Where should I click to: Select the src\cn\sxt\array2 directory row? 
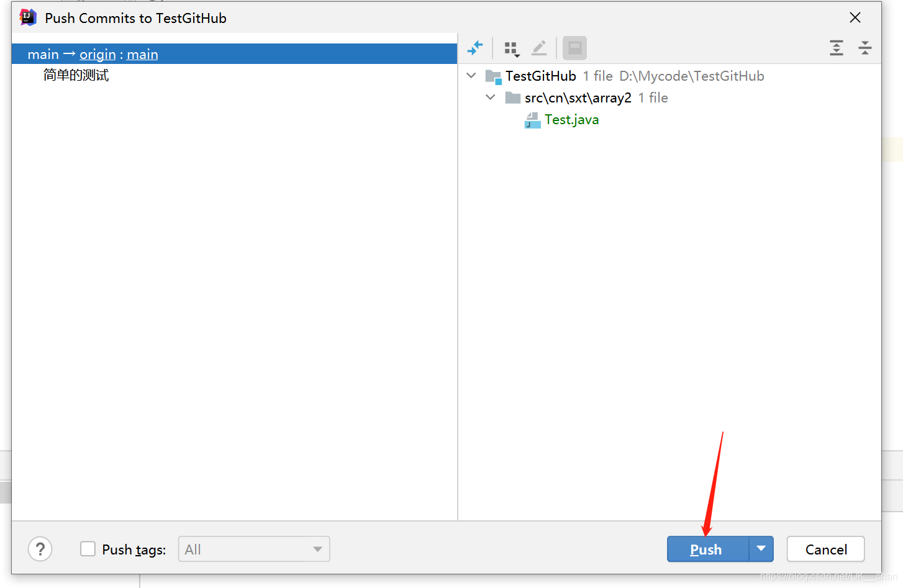(x=669, y=97)
